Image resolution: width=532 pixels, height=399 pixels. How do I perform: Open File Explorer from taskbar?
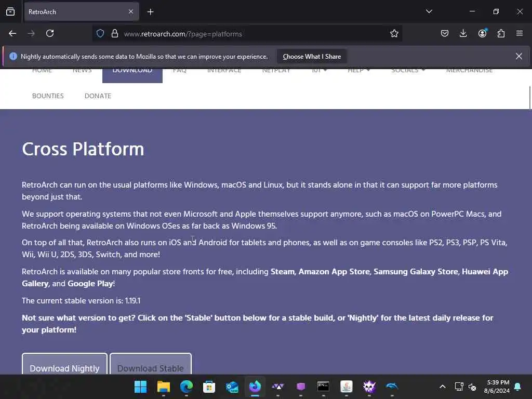pos(163,387)
